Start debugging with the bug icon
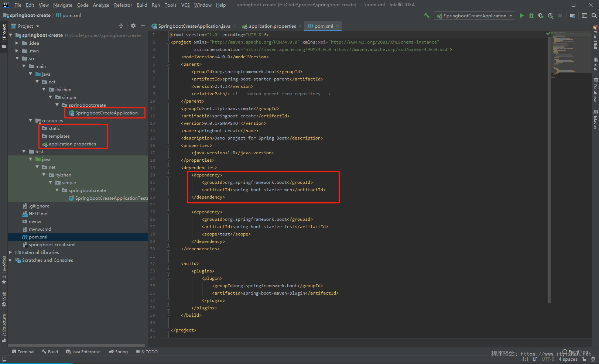The width and height of the screenshot is (599, 364). (531, 16)
